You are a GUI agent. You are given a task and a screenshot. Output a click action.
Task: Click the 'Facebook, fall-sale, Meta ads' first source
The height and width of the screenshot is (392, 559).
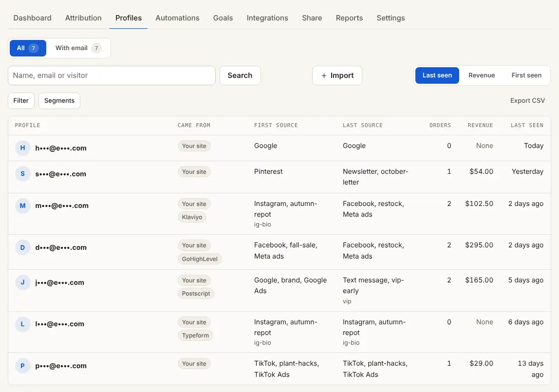[x=285, y=250]
